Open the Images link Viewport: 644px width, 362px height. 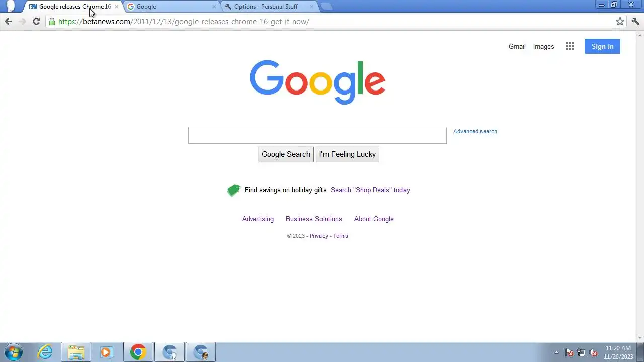click(543, 46)
